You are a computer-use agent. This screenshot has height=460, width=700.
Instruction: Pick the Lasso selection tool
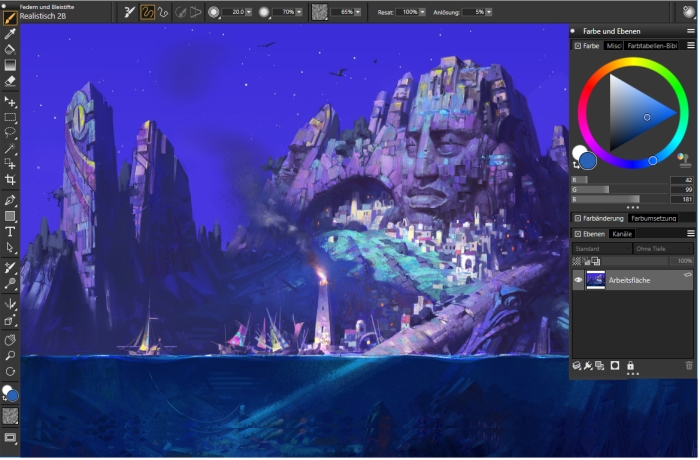pyautogui.click(x=10, y=131)
